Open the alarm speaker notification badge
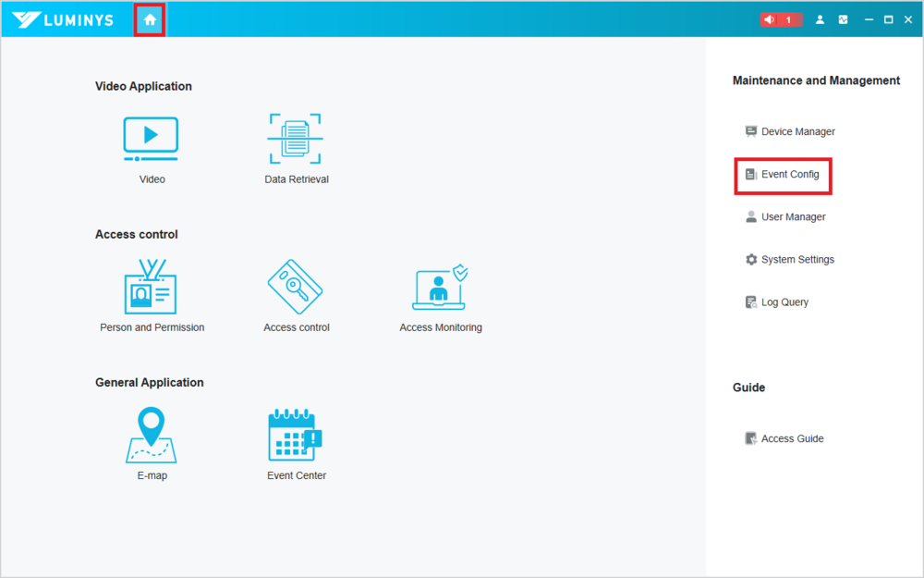The image size is (924, 578). tap(779, 19)
